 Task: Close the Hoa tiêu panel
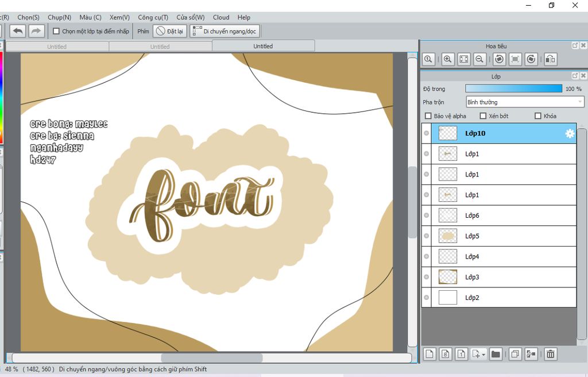[x=583, y=45]
